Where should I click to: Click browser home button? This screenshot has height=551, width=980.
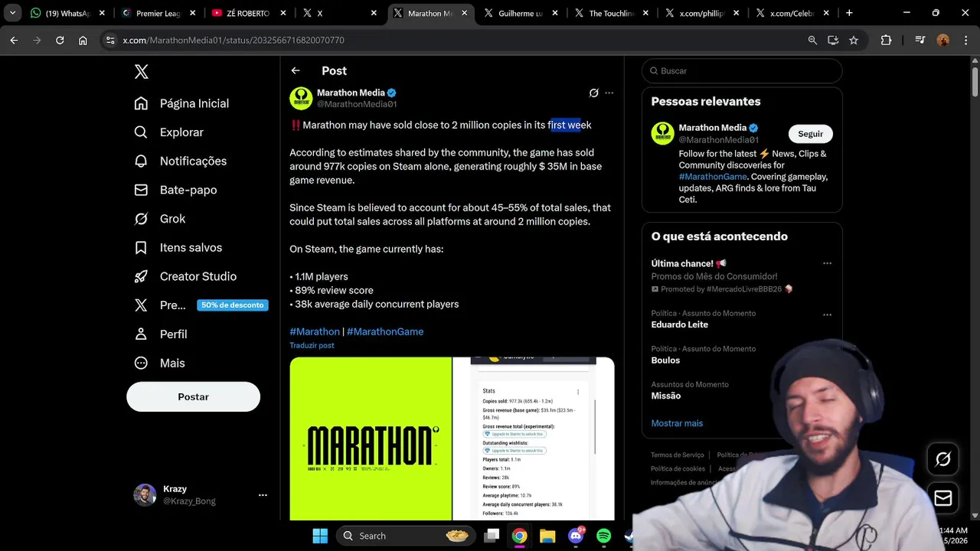click(83, 40)
